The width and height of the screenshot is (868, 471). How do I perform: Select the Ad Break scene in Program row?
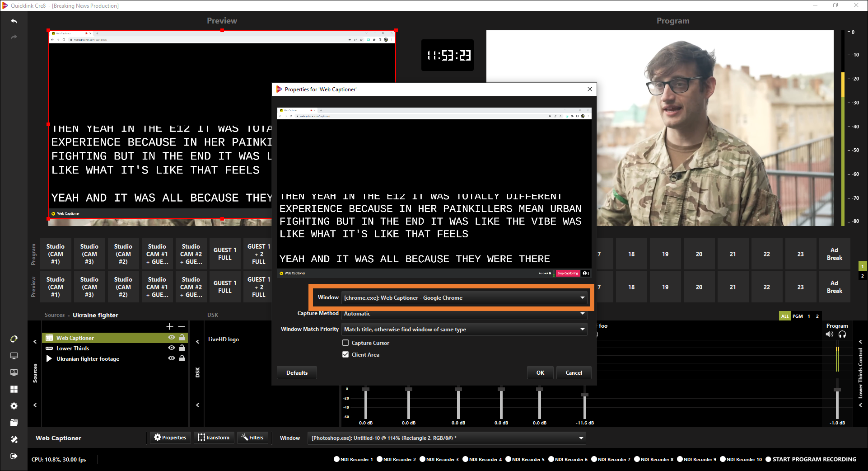pyautogui.click(x=834, y=254)
